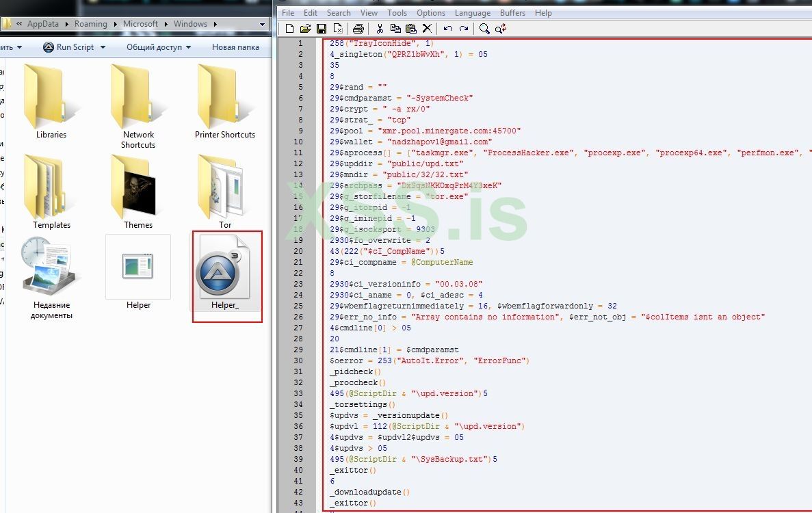Click the _pidcheck() call line
The height and width of the screenshot is (513, 812).
355,371
